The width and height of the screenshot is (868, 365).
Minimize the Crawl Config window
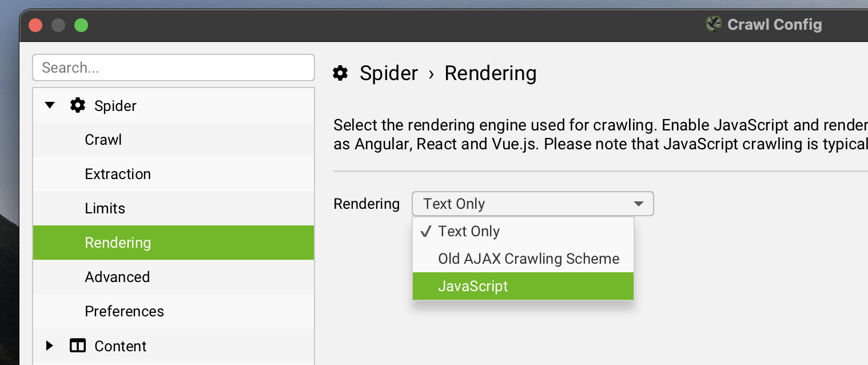pos(58,25)
